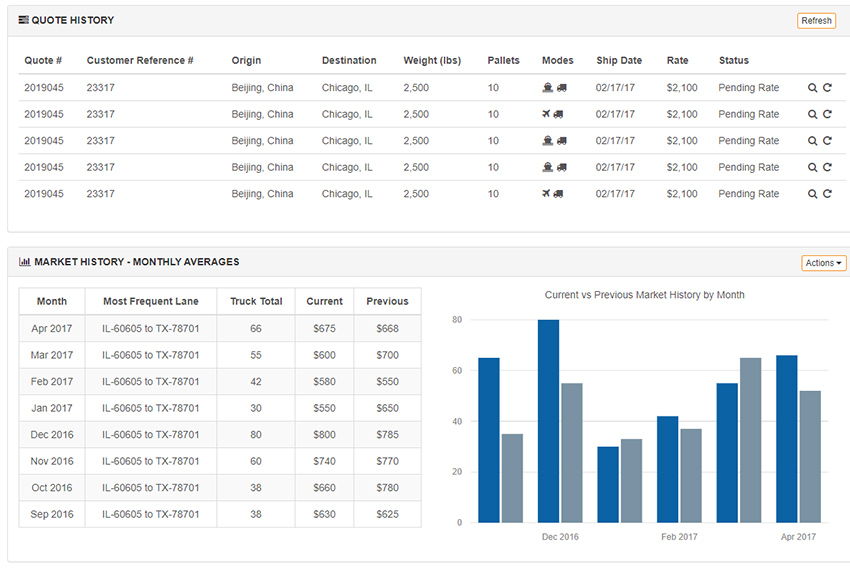Click reload icon in second quote row
The image size is (850, 570).
coord(827,114)
